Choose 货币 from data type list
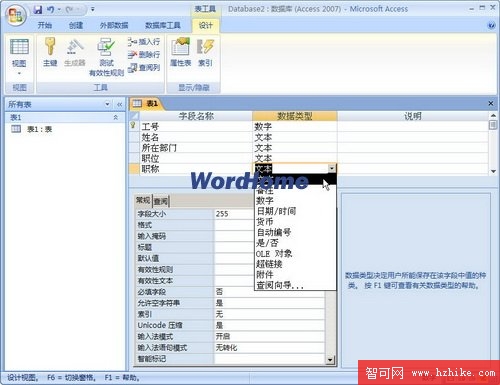 (295, 222)
